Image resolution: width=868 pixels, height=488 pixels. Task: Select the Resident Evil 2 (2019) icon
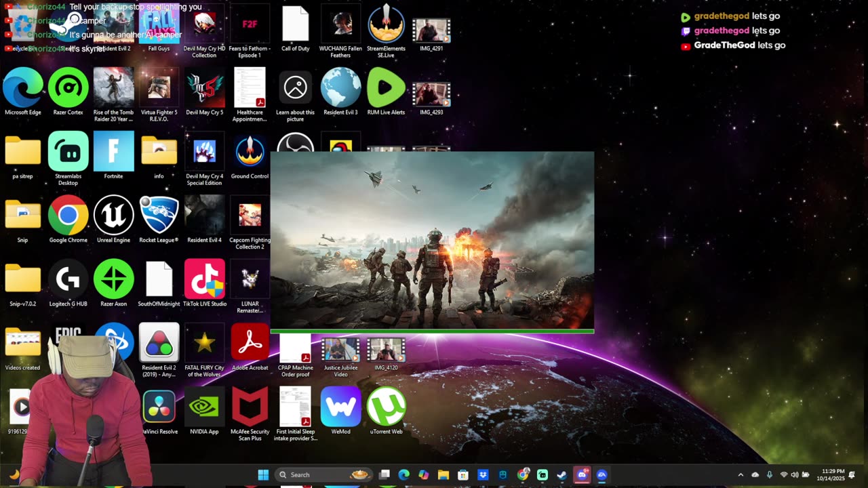159,350
